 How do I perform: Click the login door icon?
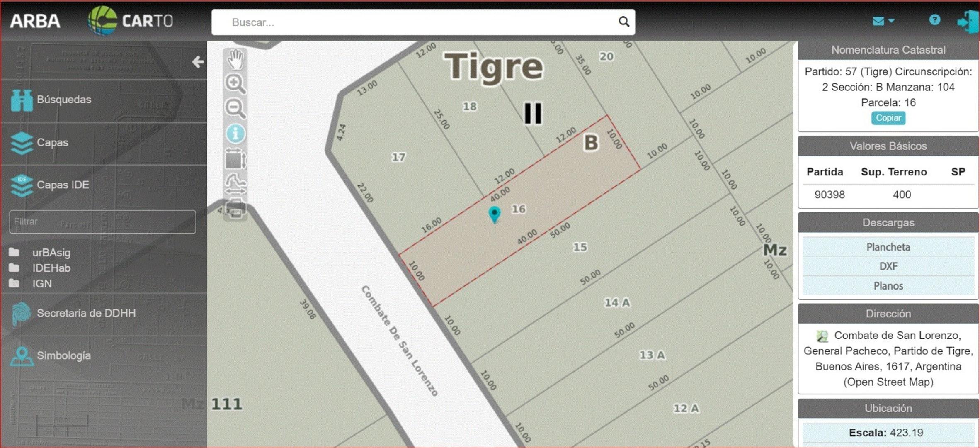coord(968,22)
